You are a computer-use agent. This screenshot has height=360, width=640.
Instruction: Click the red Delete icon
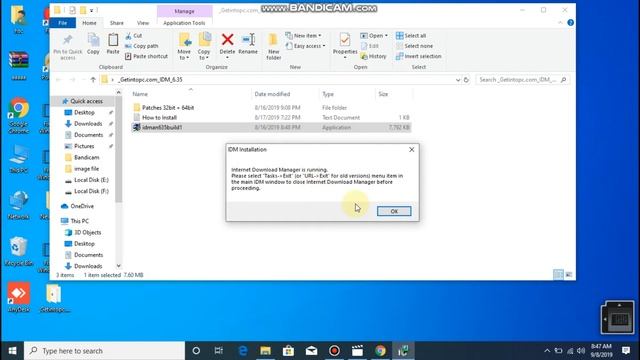[x=227, y=40]
